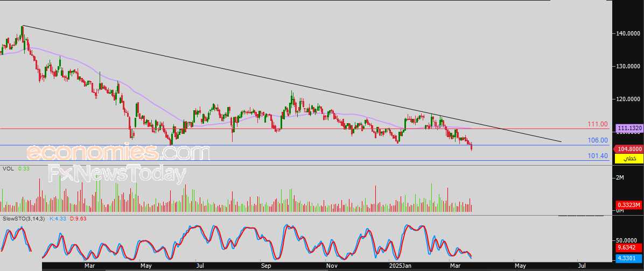Select the red 9.6342 stochastic value tag

pyautogui.click(x=629, y=248)
